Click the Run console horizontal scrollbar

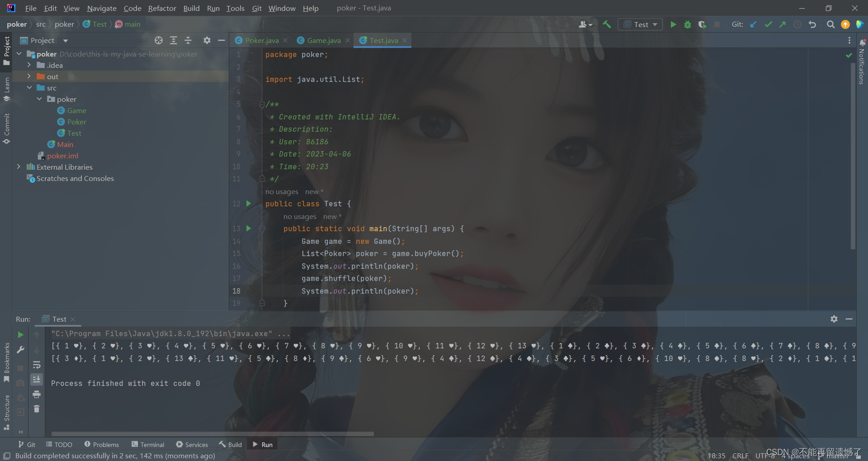point(212,434)
